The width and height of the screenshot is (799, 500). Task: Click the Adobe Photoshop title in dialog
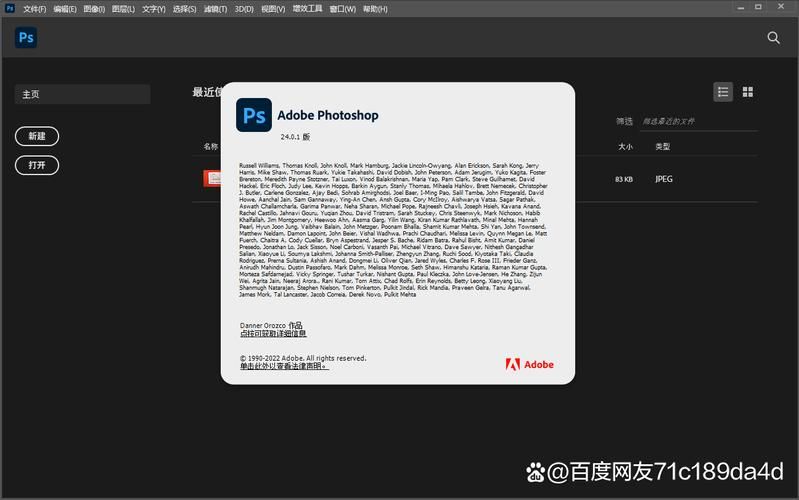coord(328,115)
